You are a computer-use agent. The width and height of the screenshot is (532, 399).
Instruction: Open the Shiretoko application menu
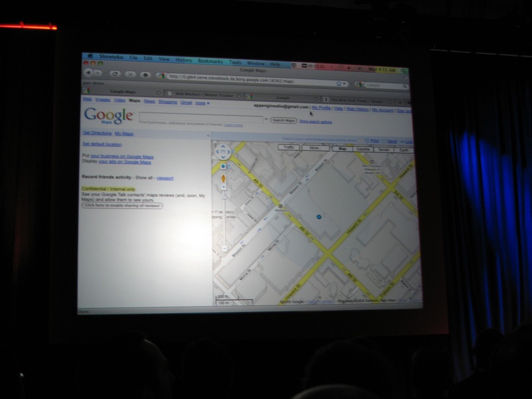coord(111,57)
